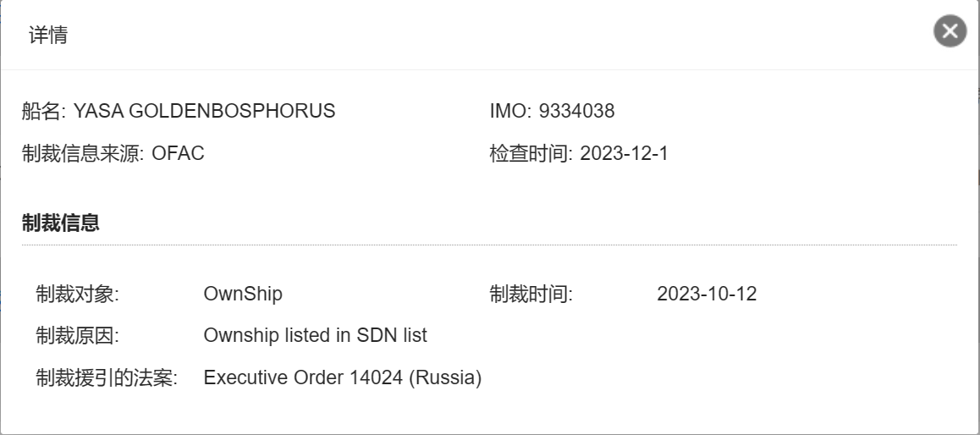Click the 制裁时间 field label
This screenshot has height=435, width=980.
[x=531, y=294]
